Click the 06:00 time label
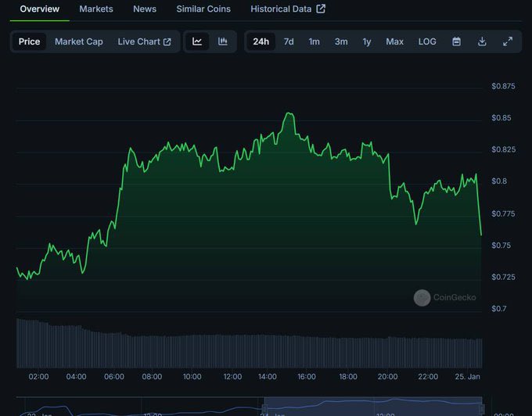This screenshot has height=416, width=532. click(x=114, y=377)
